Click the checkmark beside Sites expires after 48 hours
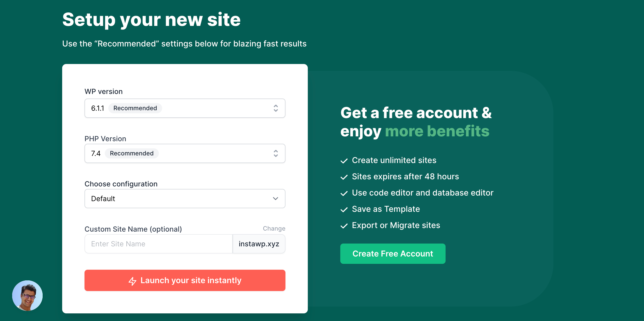 (x=344, y=177)
